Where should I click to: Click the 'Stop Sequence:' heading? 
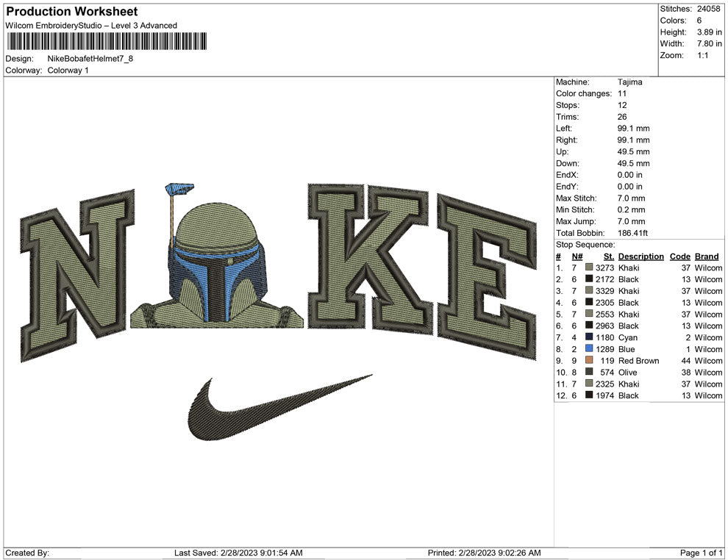(585, 245)
